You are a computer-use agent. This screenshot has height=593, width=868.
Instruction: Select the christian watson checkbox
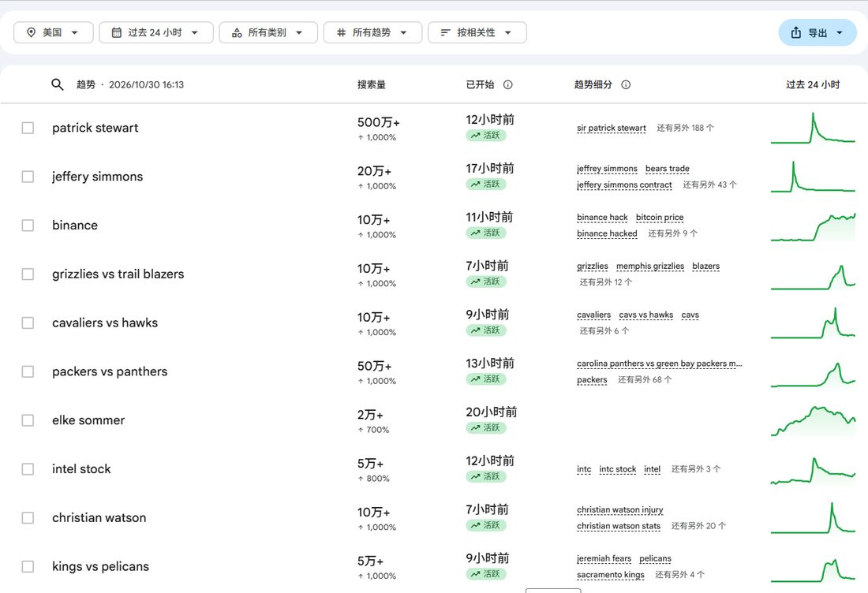click(28, 517)
